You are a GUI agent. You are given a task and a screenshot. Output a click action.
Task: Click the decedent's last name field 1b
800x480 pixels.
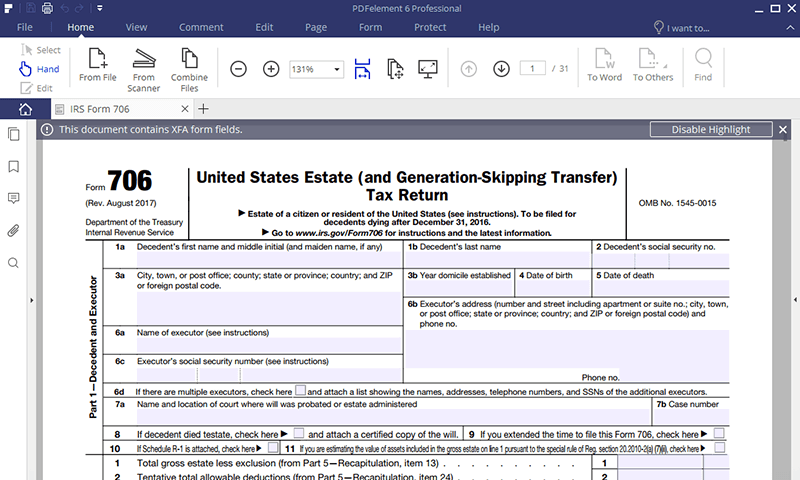498,260
